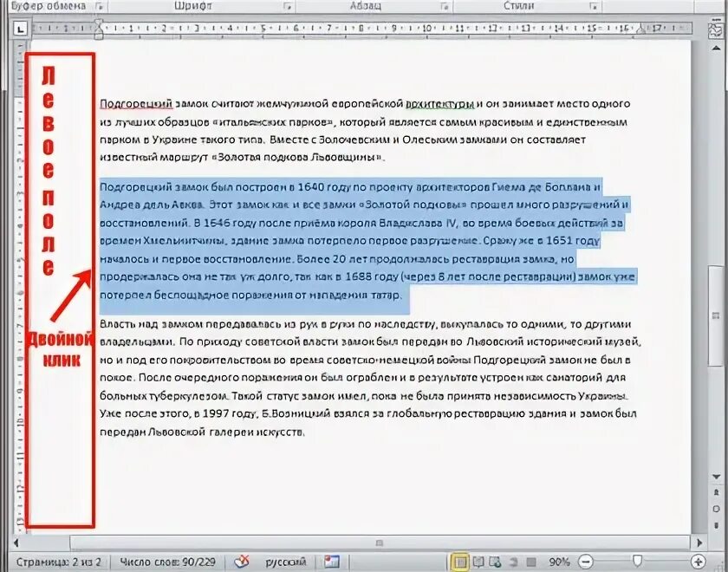Click 'Золотая подкова Львовщины' text
Viewport: 728px width, 572px height.
296,158
